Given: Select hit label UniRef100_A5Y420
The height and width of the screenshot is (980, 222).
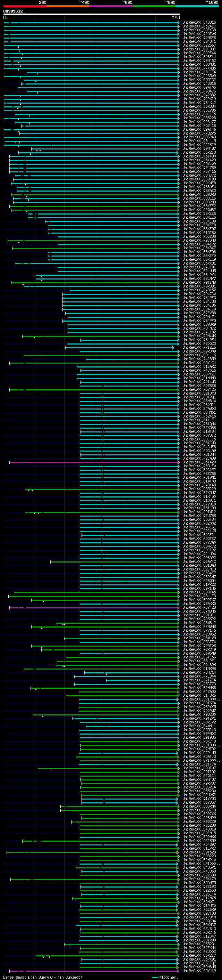Looking at the screenshot, I should click(x=199, y=462).
